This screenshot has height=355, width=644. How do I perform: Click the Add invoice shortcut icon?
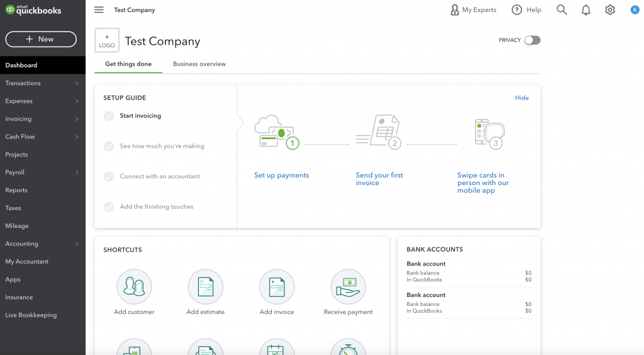point(277,286)
